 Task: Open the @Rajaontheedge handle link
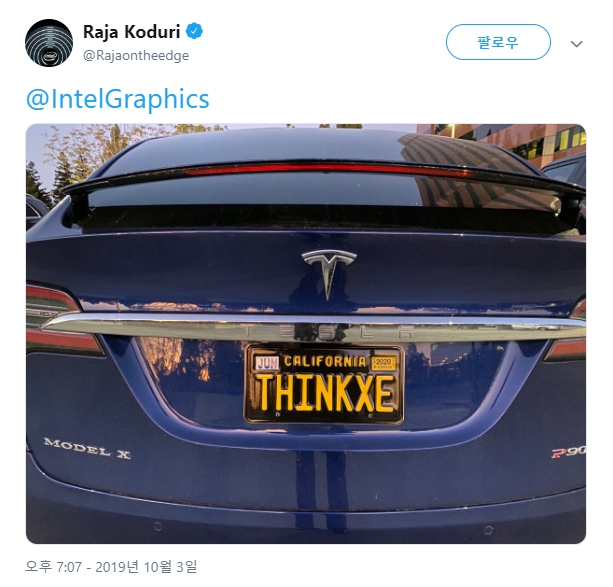(136, 55)
